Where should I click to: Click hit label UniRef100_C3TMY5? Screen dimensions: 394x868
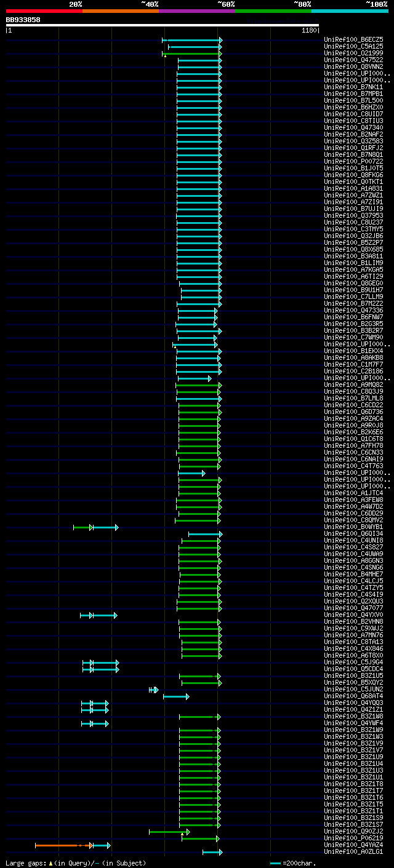click(x=353, y=229)
